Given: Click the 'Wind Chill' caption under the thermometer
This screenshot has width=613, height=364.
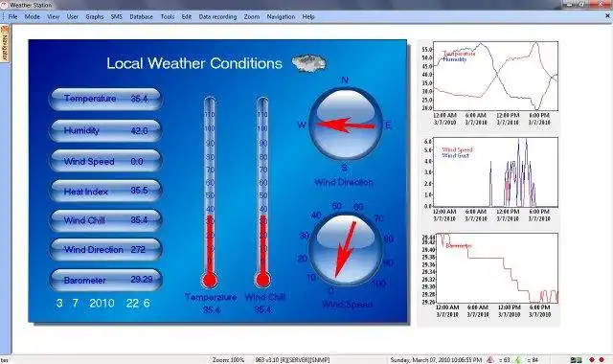Looking at the screenshot, I should [264, 297].
